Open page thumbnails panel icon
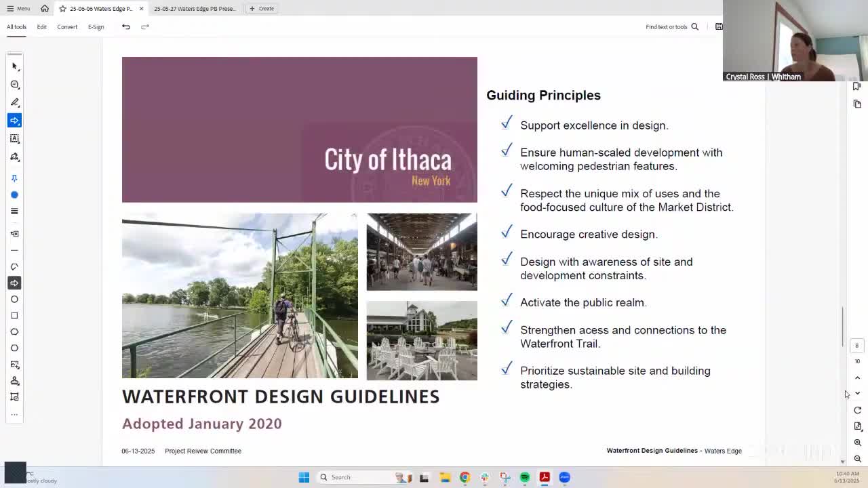Screen dimensions: 868x488 857,104
